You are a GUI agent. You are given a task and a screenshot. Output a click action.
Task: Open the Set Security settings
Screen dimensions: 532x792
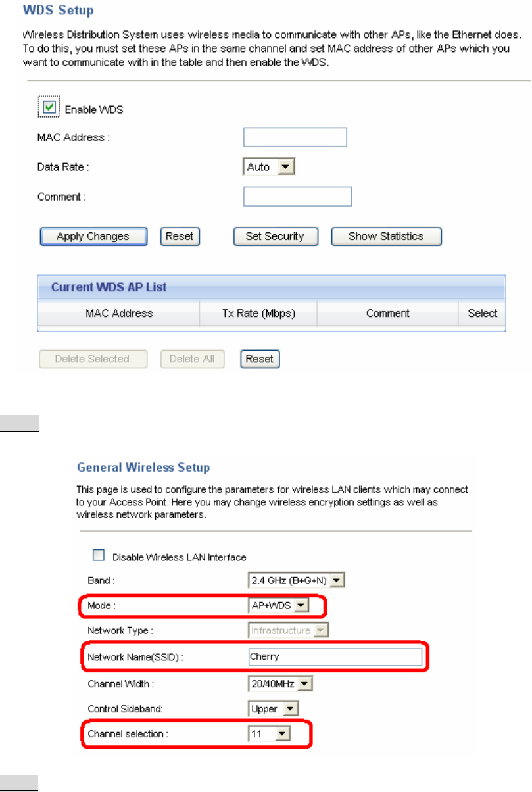tap(276, 237)
